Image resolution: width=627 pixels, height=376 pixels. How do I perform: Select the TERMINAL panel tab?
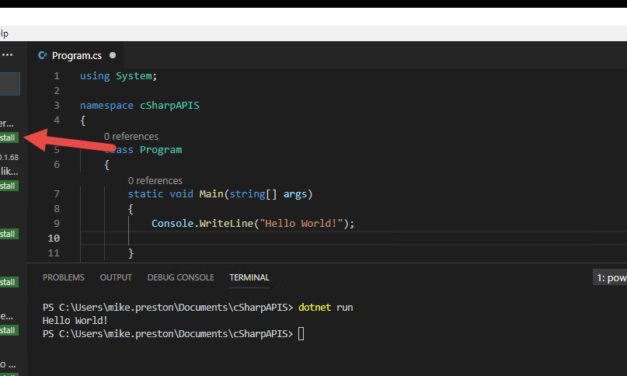point(249,278)
